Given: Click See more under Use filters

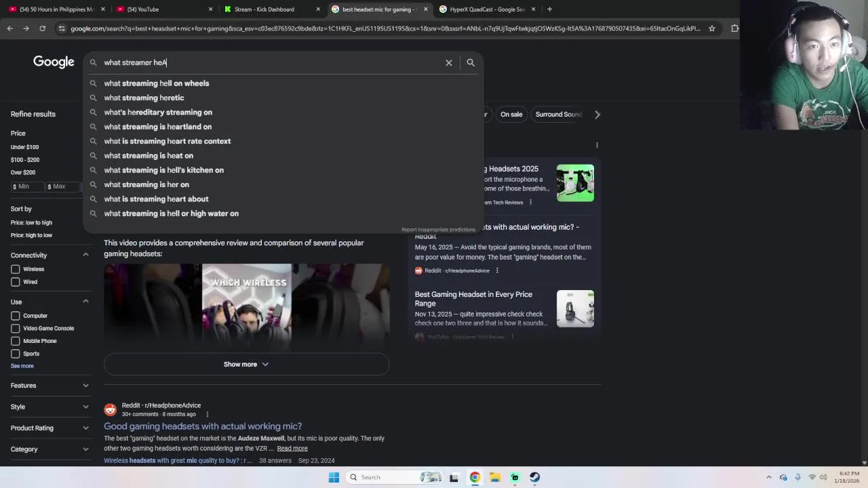Looking at the screenshot, I should (22, 366).
